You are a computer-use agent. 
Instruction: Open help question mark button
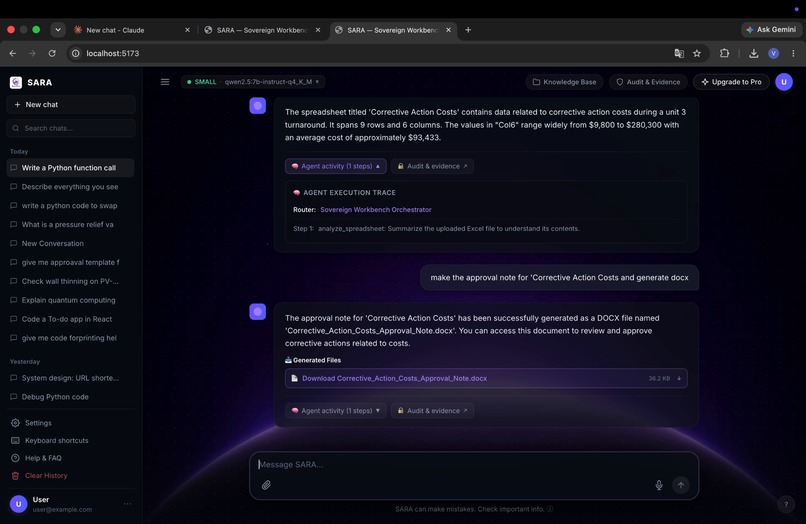(x=786, y=504)
